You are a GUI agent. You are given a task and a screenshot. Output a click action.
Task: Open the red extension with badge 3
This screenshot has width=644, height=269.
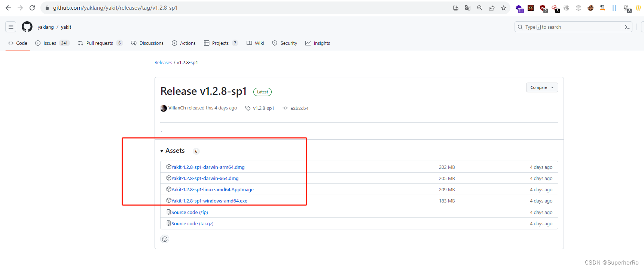click(555, 9)
